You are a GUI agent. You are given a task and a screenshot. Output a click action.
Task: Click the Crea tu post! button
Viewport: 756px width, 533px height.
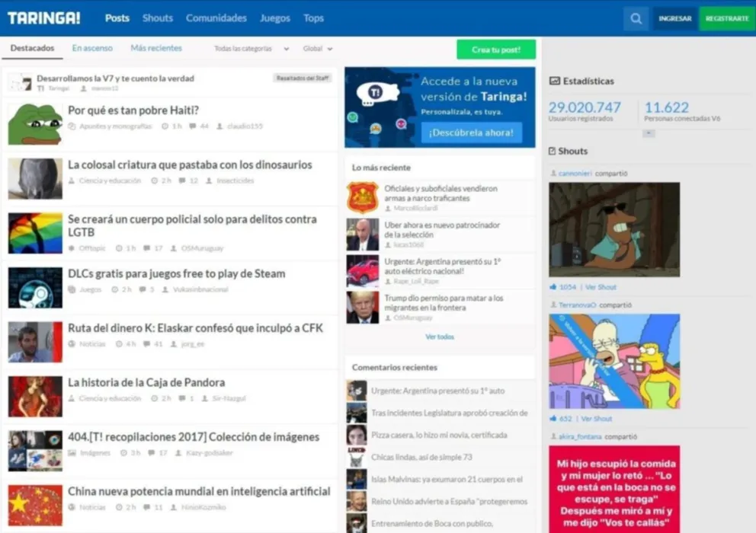[495, 49]
